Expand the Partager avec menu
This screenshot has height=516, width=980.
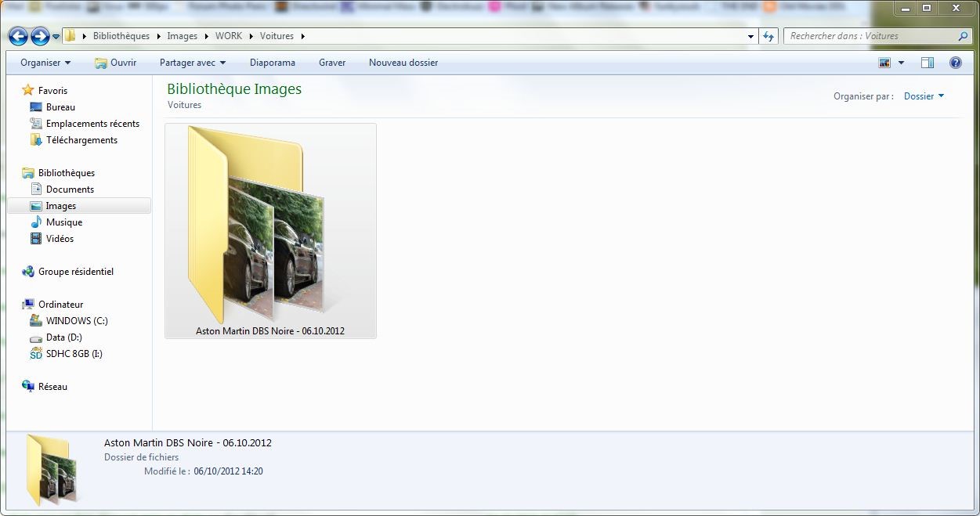tap(193, 63)
